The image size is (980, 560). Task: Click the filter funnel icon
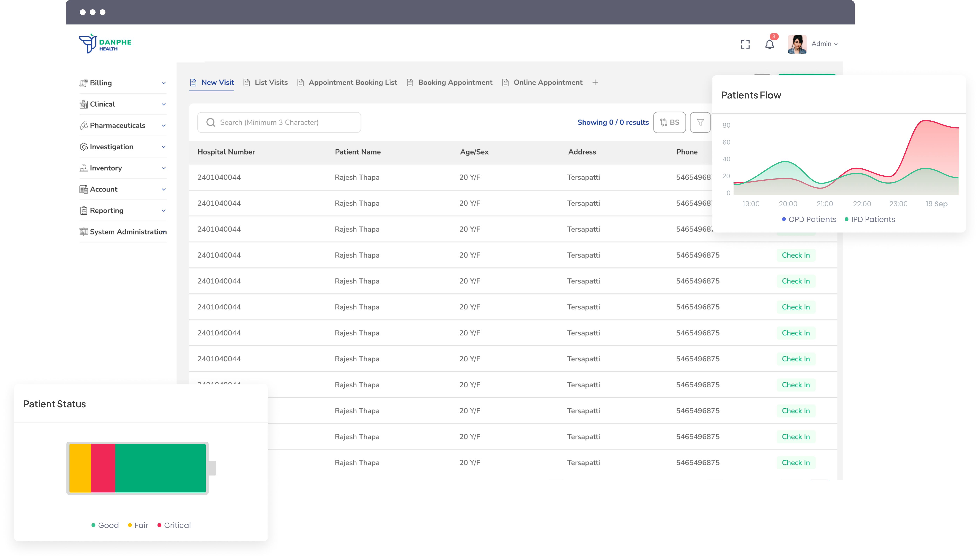pos(700,122)
